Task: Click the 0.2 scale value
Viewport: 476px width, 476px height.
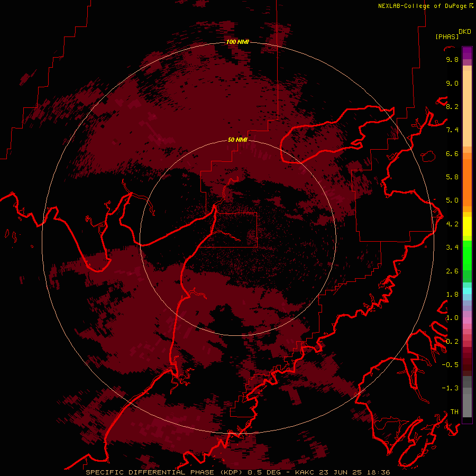Action: pos(452,342)
